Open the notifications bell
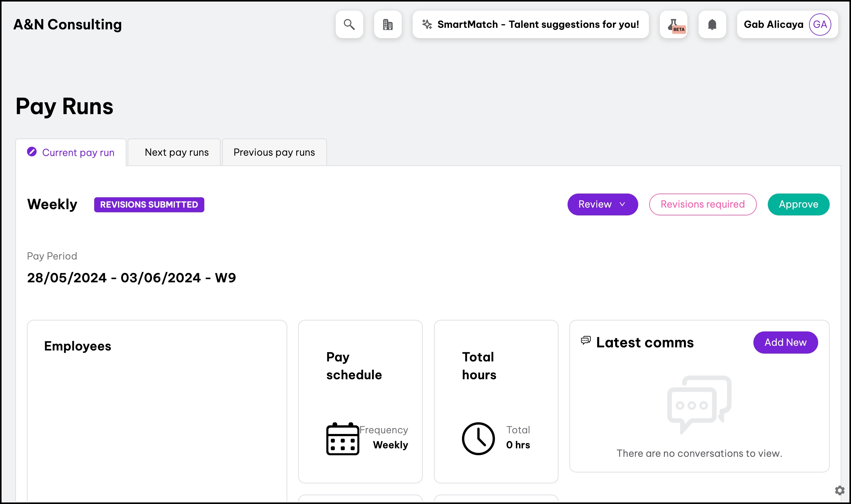Image resolution: width=851 pixels, height=504 pixels. click(712, 24)
